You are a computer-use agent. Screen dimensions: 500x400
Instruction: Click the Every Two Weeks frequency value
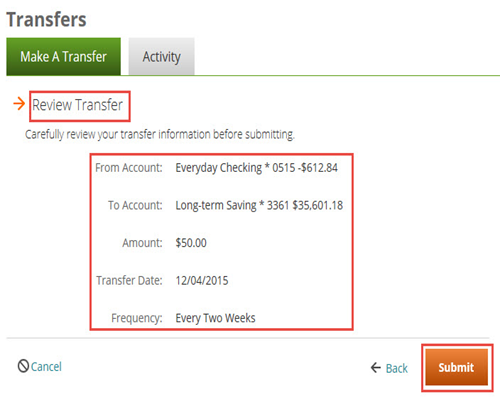coord(215,318)
